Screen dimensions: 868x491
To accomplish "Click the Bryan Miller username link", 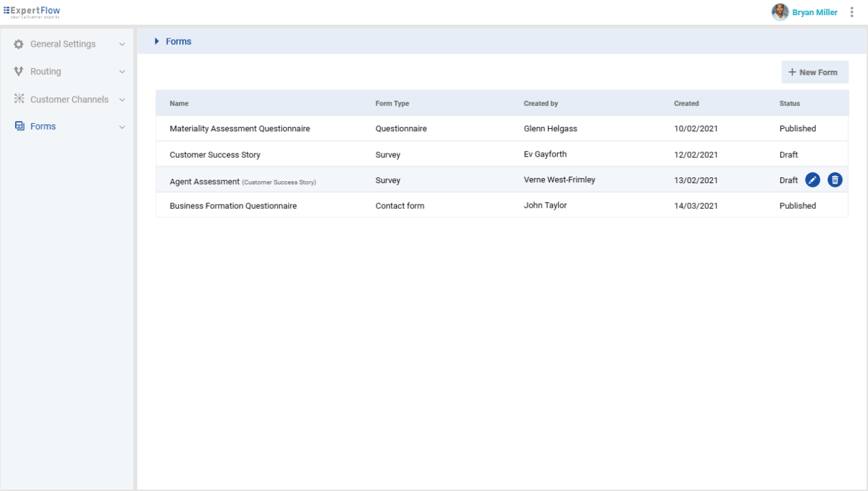I will [x=814, y=13].
